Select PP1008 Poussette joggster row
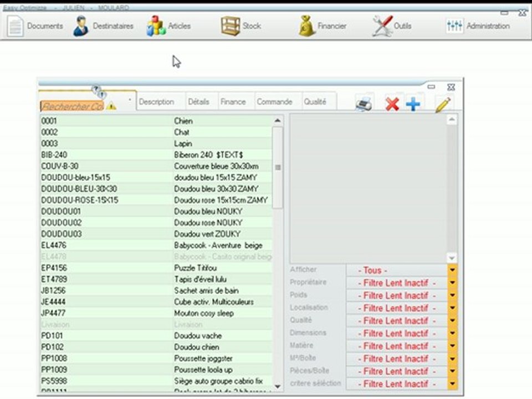This screenshot has height=399, width=532. [156, 359]
